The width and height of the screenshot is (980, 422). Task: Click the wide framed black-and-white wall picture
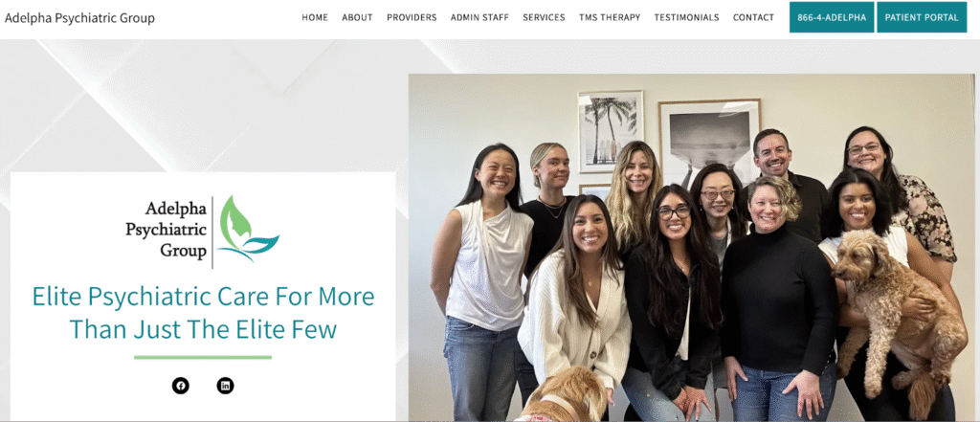click(x=709, y=144)
